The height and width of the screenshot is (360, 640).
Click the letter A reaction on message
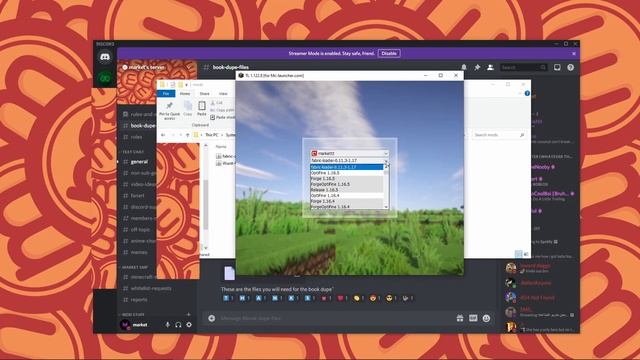coord(260,298)
